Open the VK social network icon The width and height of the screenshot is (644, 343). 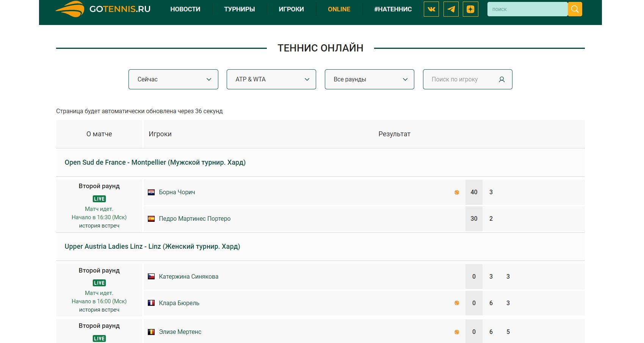[x=431, y=9]
